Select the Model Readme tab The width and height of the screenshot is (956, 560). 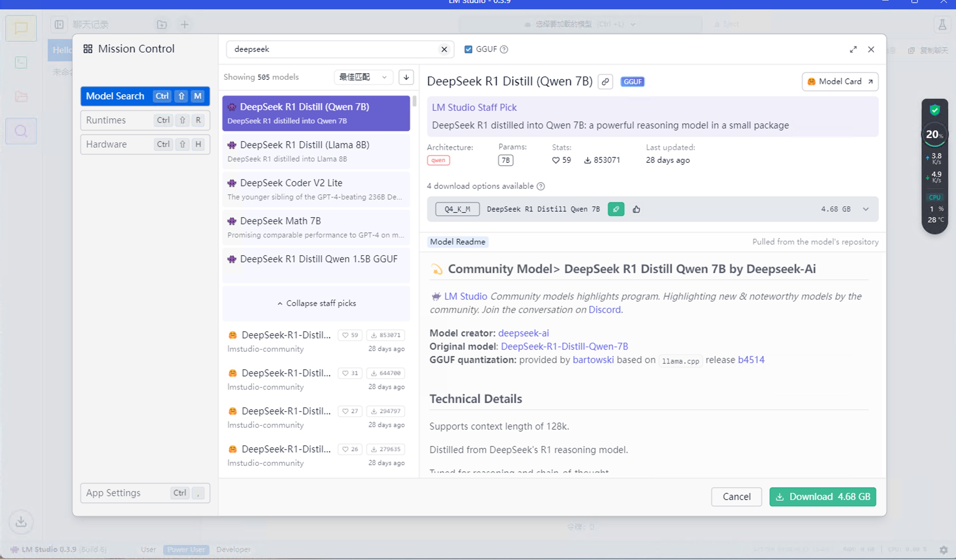click(457, 242)
